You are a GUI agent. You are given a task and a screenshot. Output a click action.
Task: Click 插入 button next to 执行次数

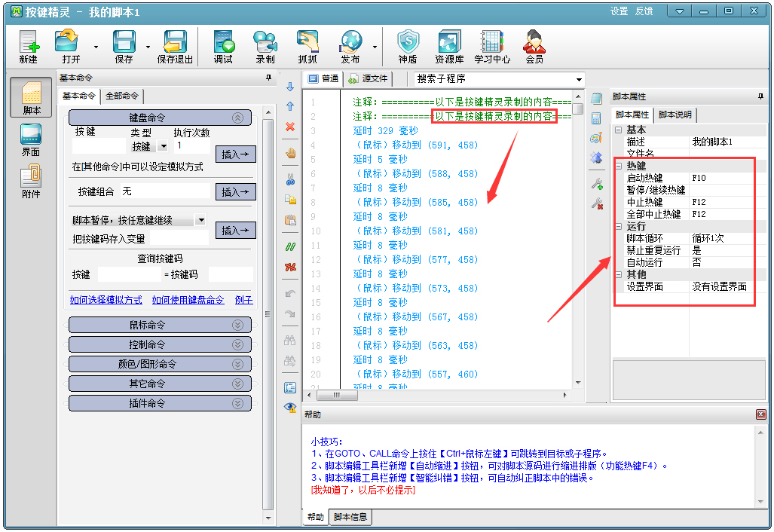(235, 154)
